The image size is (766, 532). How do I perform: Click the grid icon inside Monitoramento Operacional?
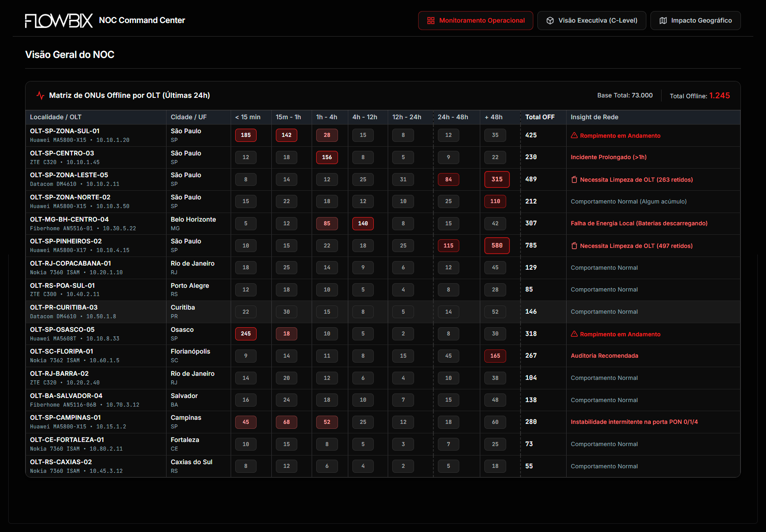coord(430,20)
